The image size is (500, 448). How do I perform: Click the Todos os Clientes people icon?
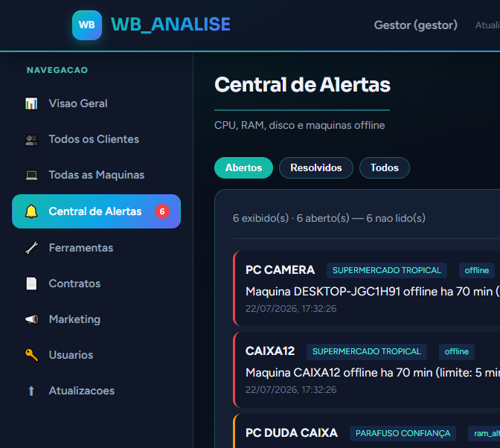pos(31,139)
